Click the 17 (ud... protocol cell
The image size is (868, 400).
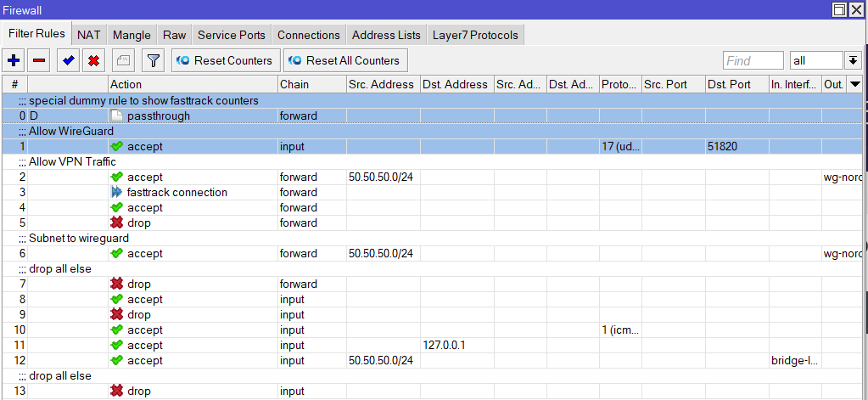point(620,146)
